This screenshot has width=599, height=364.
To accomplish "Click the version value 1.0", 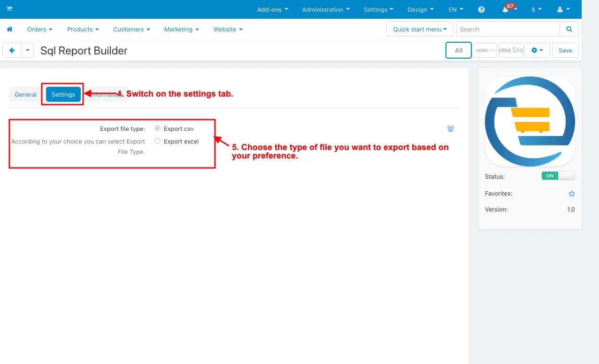I will [x=571, y=210].
